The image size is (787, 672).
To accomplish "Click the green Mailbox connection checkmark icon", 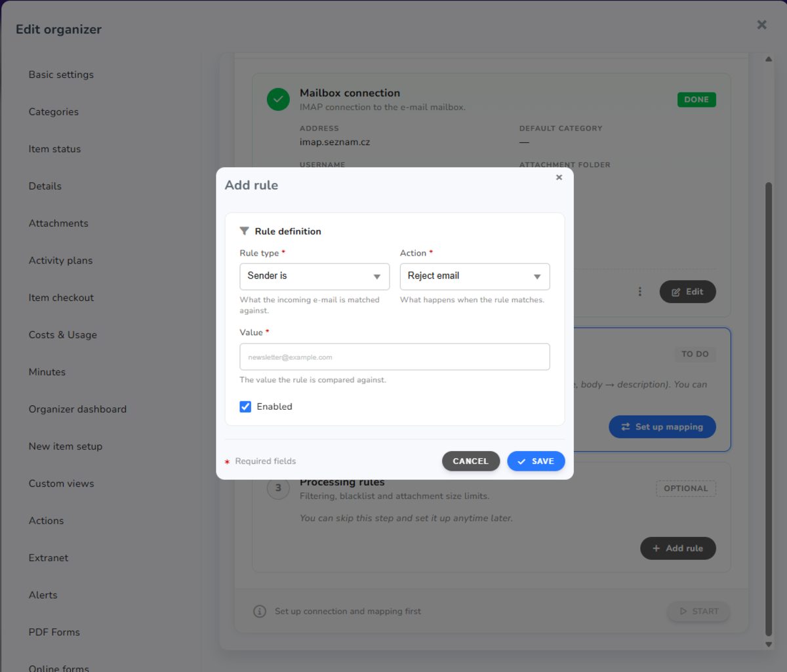I will (279, 100).
